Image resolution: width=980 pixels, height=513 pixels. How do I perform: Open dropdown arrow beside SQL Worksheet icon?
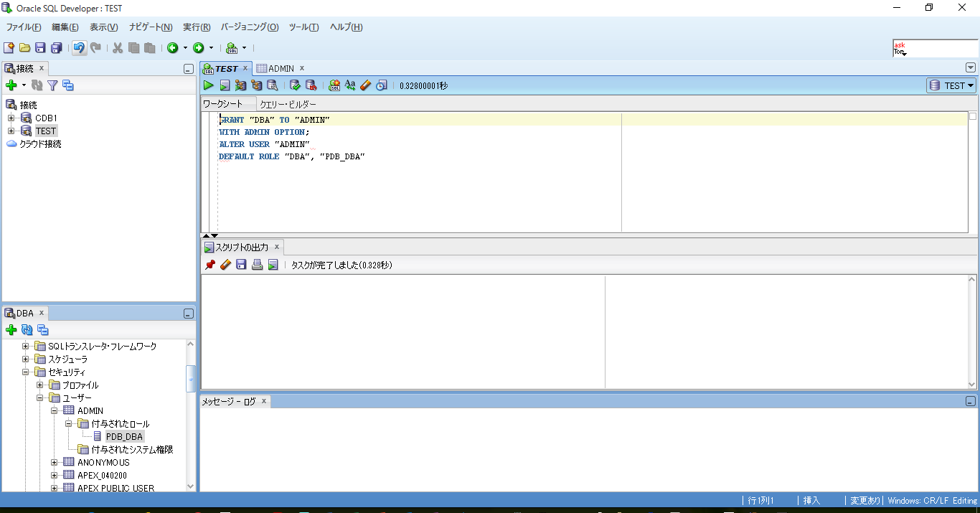pyautogui.click(x=244, y=48)
